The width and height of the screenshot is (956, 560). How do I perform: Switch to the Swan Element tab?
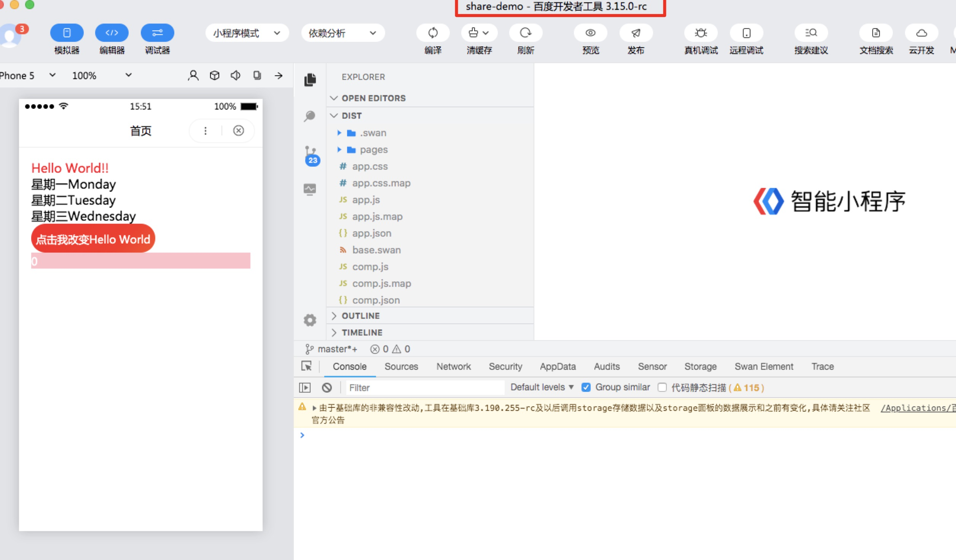click(x=764, y=366)
